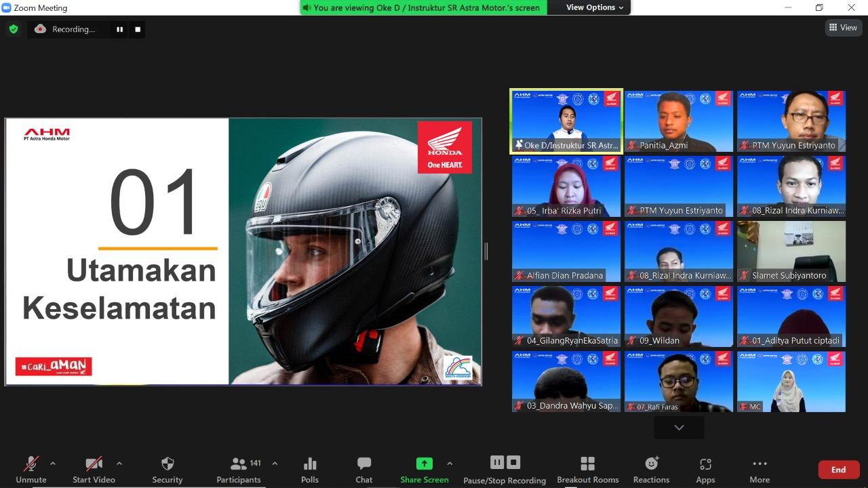Image resolution: width=868 pixels, height=488 pixels.
Task: Stop the recording from top indicator
Action: coord(138,29)
